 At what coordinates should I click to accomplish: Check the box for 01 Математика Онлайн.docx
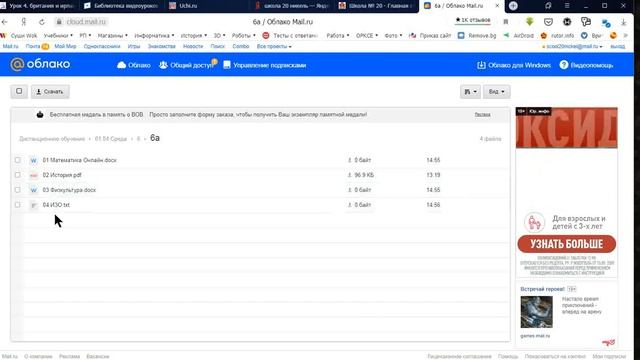(18, 160)
